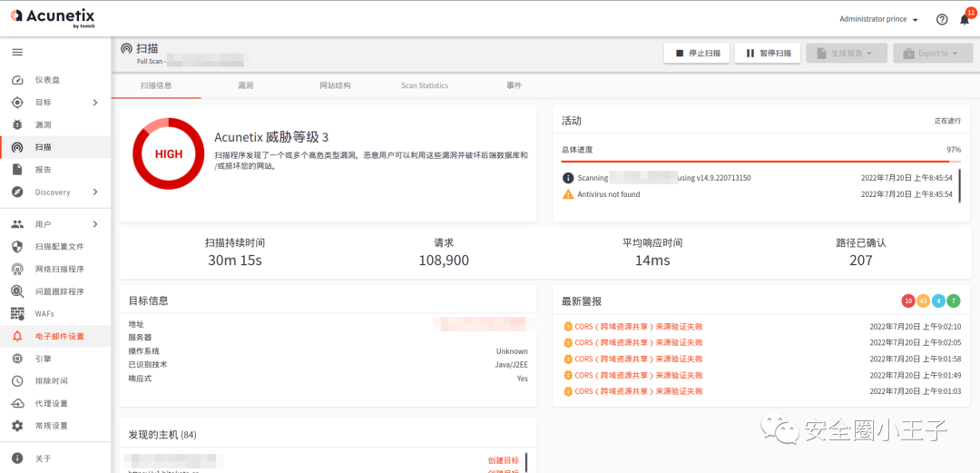Open the WAFs icon

tap(17, 313)
